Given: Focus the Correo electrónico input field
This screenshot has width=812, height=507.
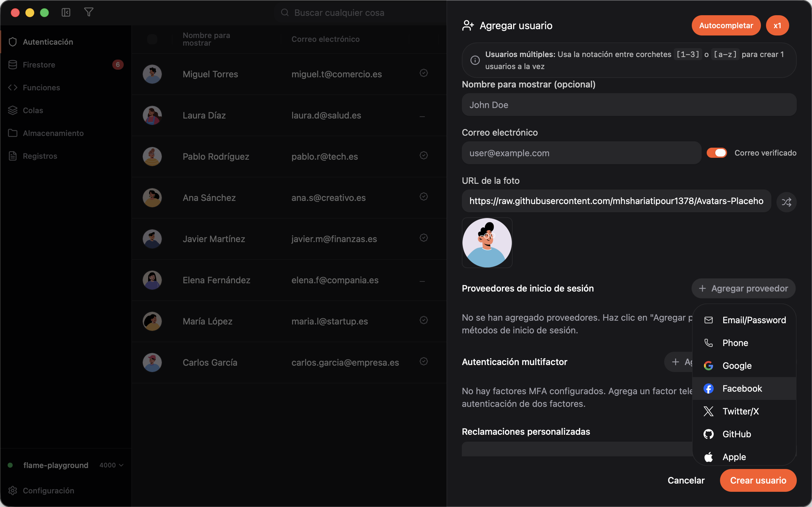Looking at the screenshot, I should click(581, 153).
